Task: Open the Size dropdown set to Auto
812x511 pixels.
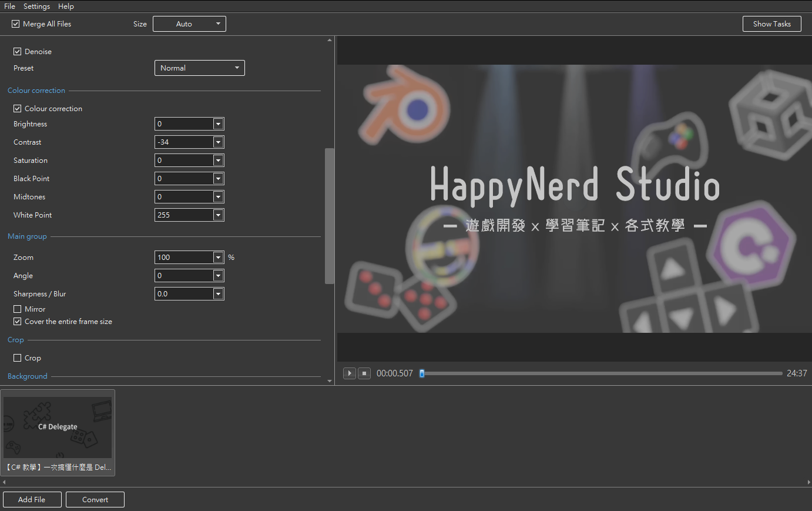Action: point(189,24)
